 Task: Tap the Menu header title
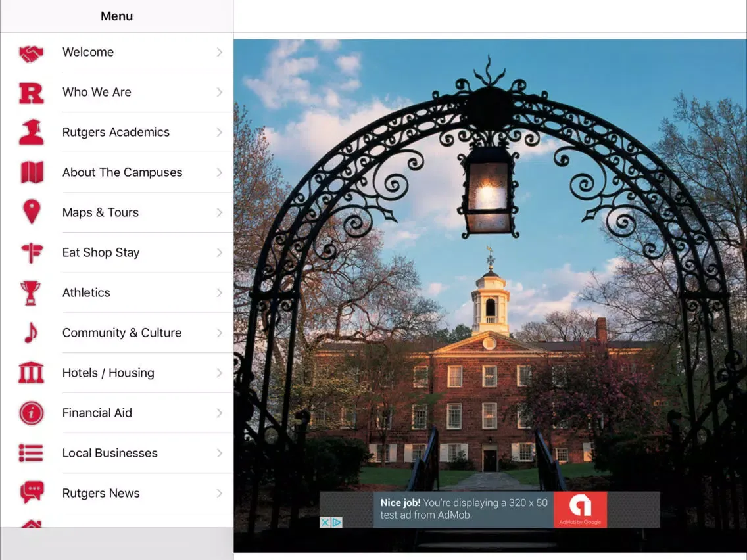[x=117, y=16]
